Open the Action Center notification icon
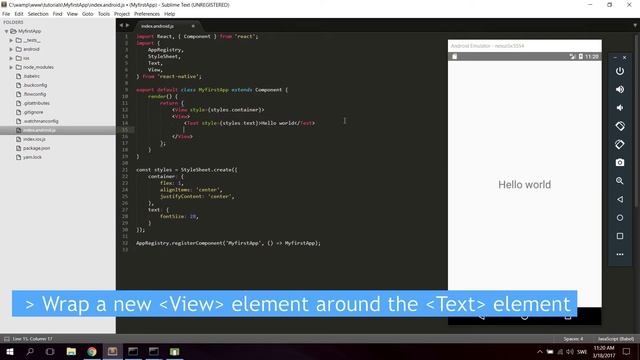 coord(627,351)
